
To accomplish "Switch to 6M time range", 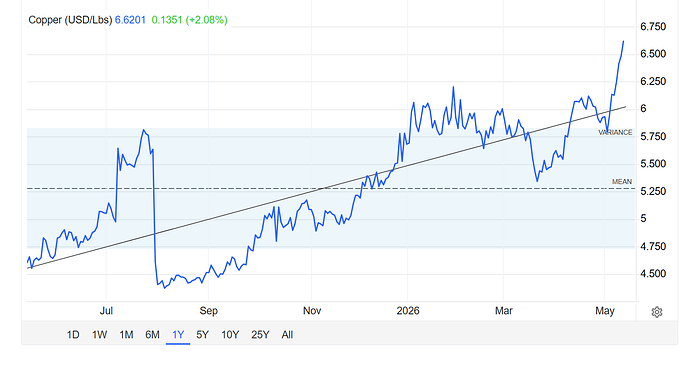I will point(152,335).
